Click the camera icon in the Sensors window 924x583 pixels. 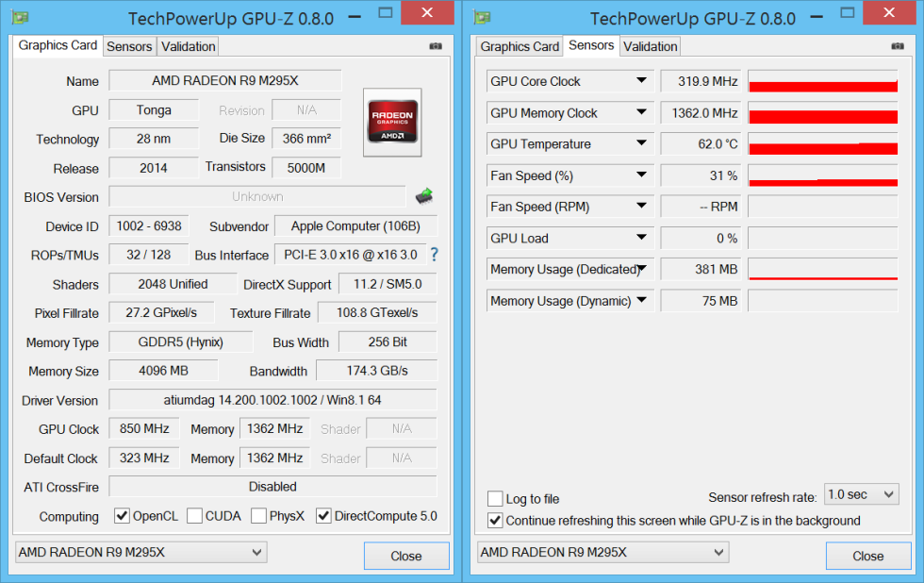897,45
